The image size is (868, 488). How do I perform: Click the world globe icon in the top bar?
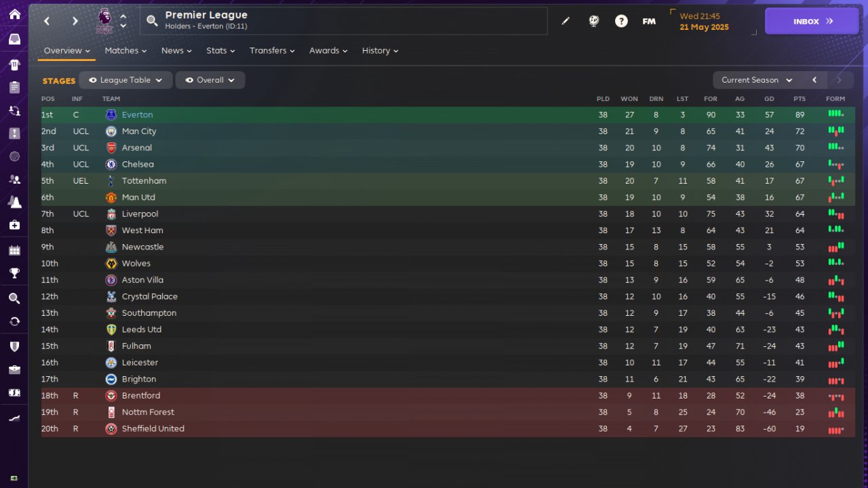[593, 21]
